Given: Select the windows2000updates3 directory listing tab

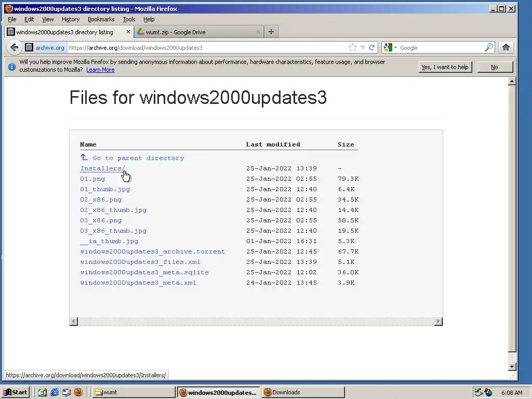Looking at the screenshot, I should pos(69,32).
